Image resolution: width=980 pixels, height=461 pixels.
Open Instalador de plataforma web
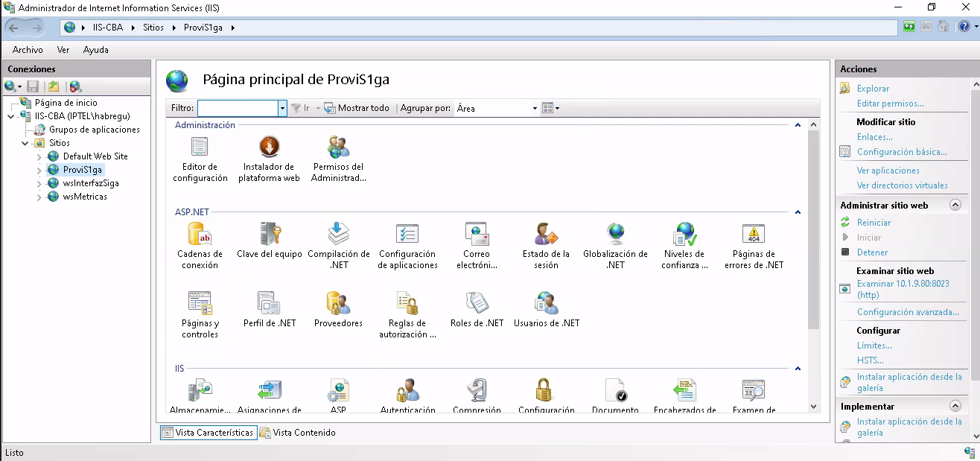pyautogui.click(x=269, y=159)
